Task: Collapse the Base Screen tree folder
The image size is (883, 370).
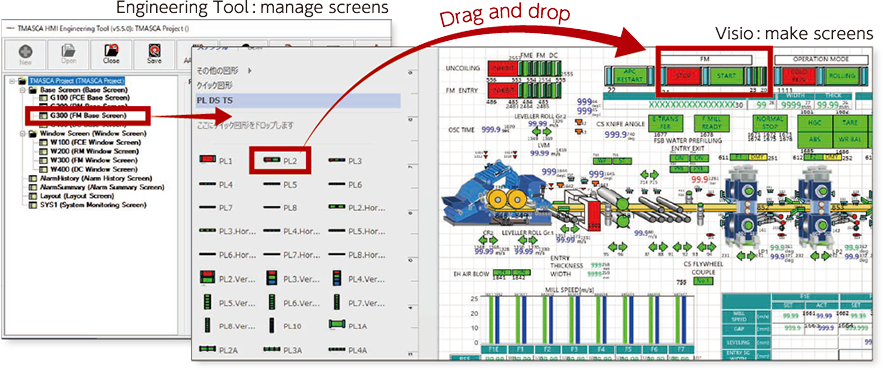Action: 23,90
